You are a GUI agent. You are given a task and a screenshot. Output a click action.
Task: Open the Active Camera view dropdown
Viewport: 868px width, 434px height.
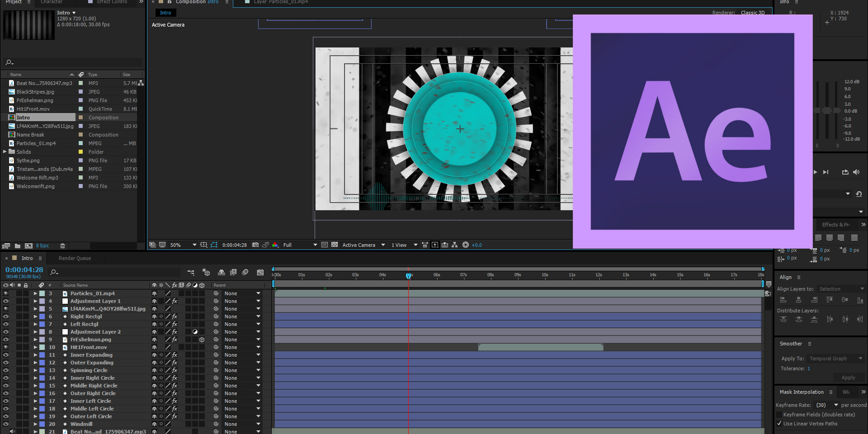pyautogui.click(x=364, y=245)
